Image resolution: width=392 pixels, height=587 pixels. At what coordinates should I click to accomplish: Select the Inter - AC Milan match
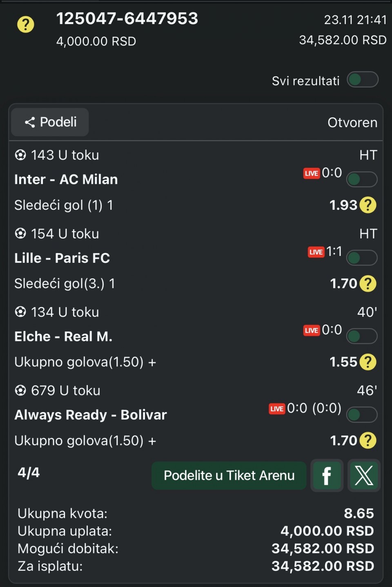[x=66, y=179]
